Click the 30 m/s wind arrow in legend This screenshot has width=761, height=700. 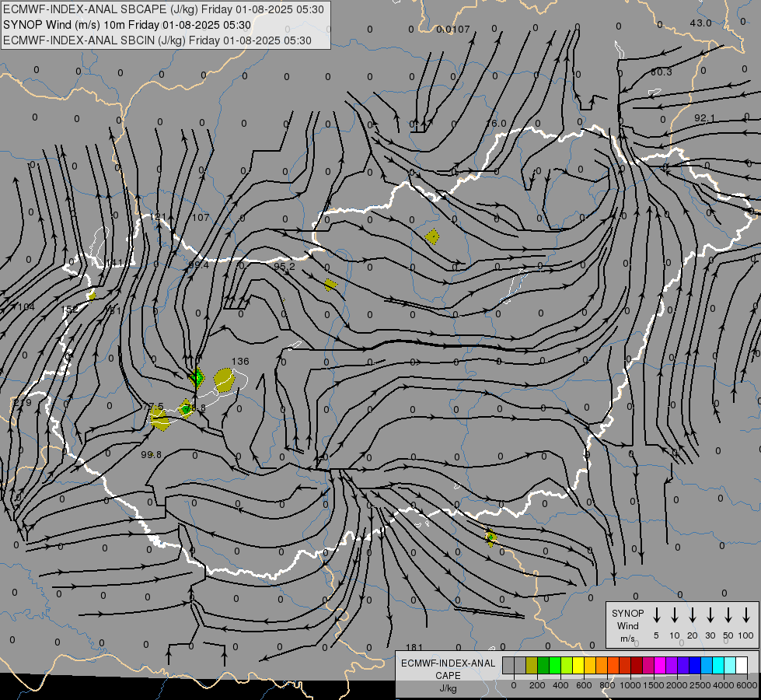coord(710,615)
